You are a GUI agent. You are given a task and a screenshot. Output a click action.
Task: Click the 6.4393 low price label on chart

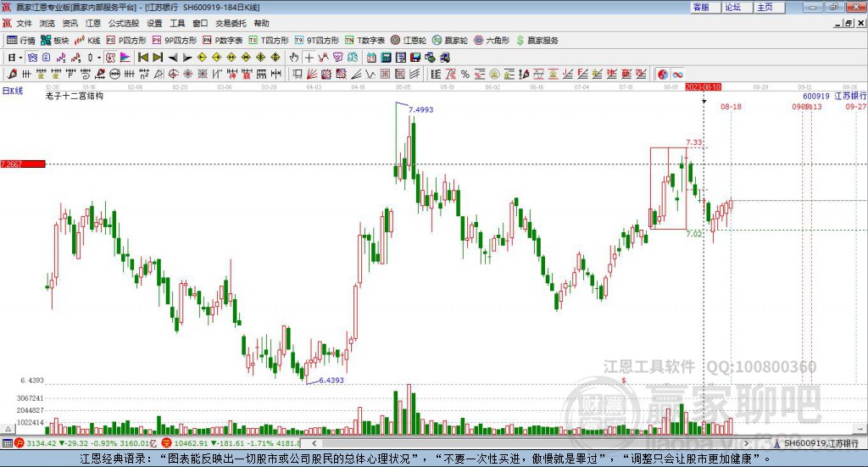pos(331,381)
